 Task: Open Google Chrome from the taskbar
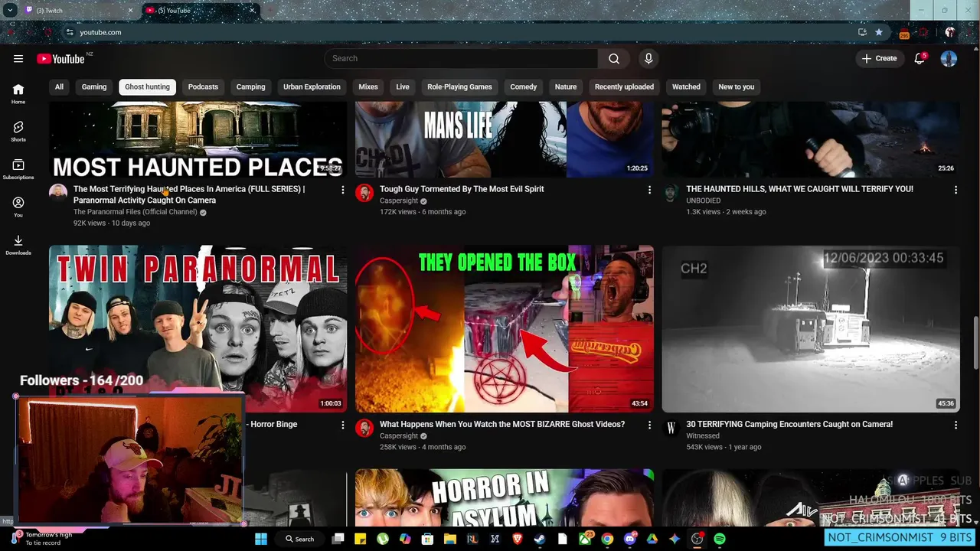coord(607,539)
